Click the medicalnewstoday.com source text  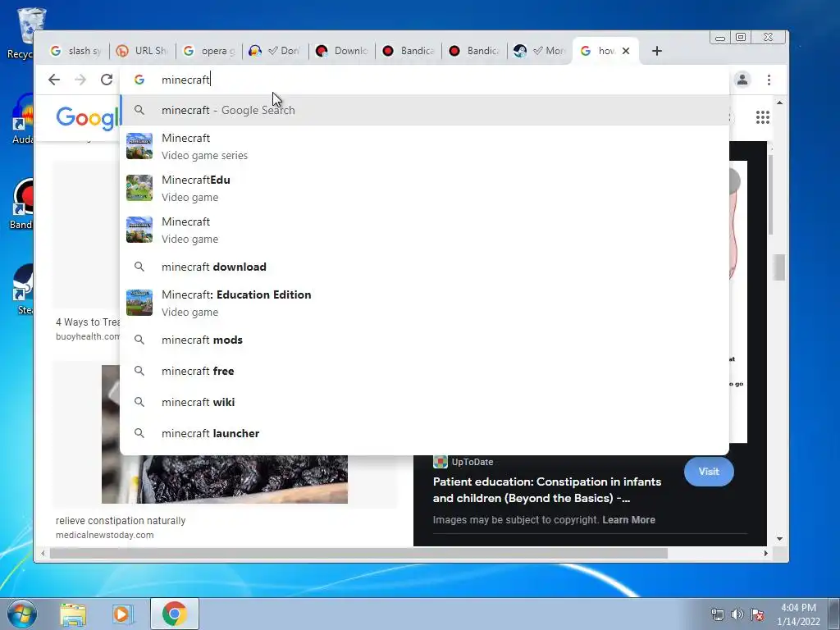point(104,535)
